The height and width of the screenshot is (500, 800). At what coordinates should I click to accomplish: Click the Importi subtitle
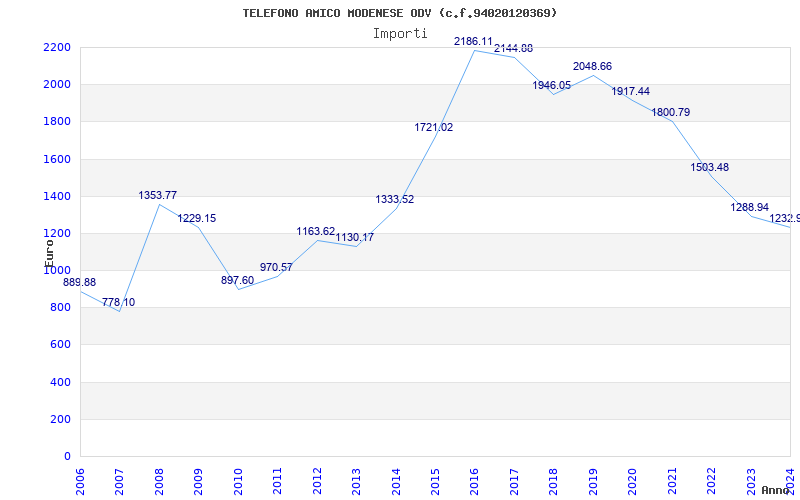click(x=400, y=34)
